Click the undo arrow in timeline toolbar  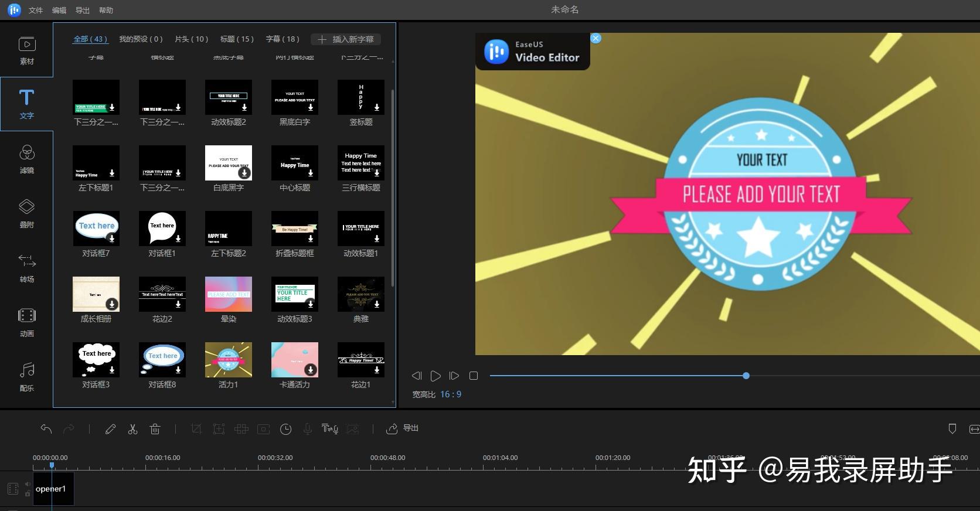click(x=46, y=429)
